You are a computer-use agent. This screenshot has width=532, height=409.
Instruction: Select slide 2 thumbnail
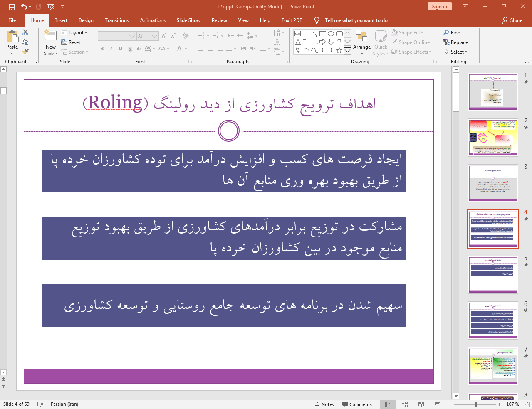click(x=493, y=138)
